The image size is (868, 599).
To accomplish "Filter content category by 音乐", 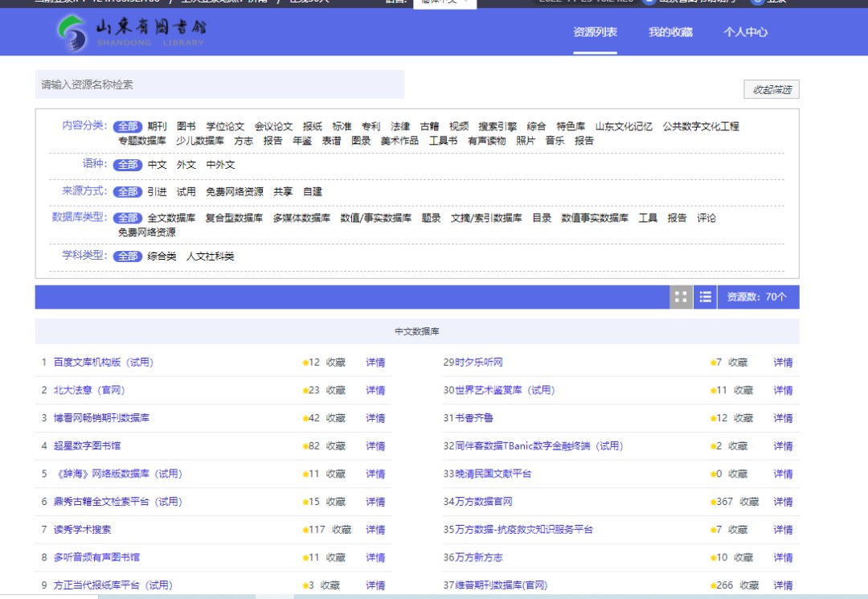I will click(555, 142).
